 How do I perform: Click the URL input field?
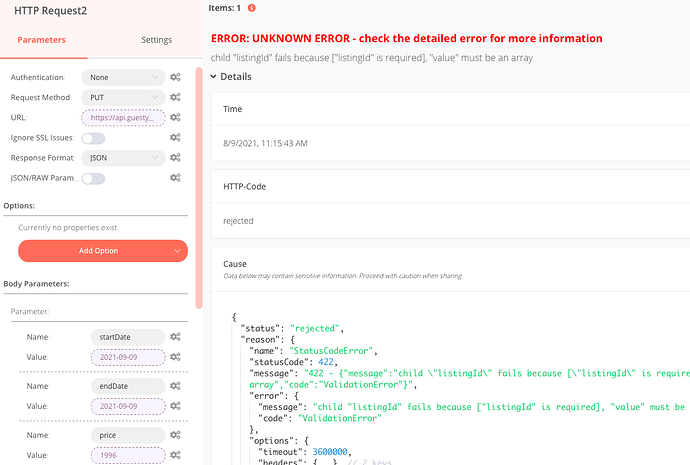coord(124,118)
